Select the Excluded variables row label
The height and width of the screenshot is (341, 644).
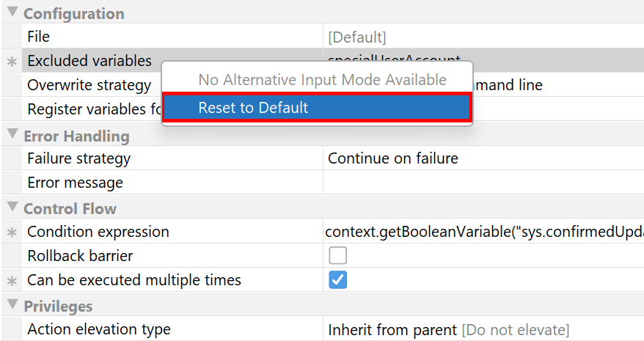(x=89, y=61)
